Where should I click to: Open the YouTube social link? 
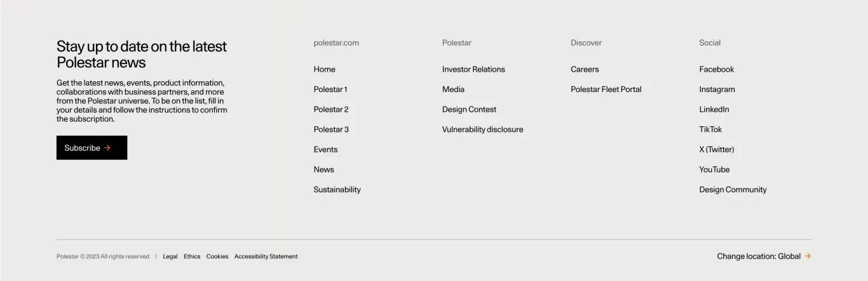(x=714, y=169)
